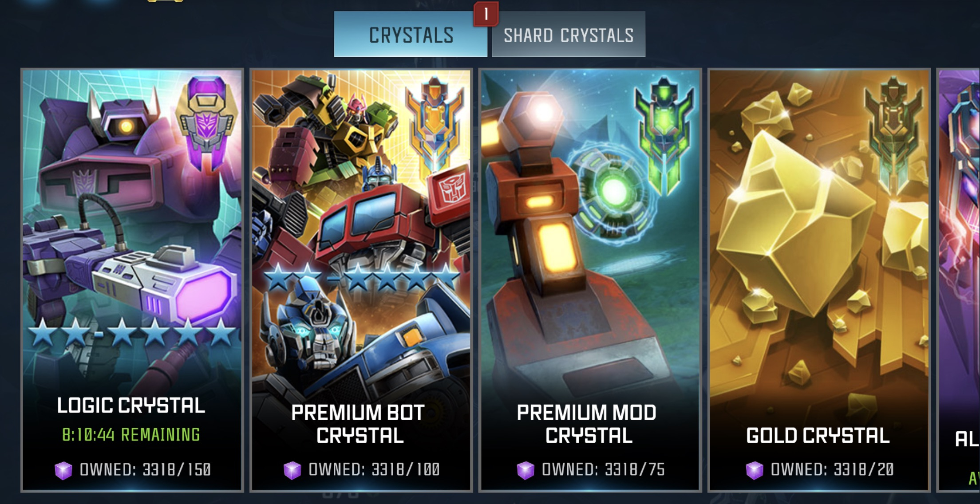Click the purple energon cube icon under Logic Crystal

[63, 470]
